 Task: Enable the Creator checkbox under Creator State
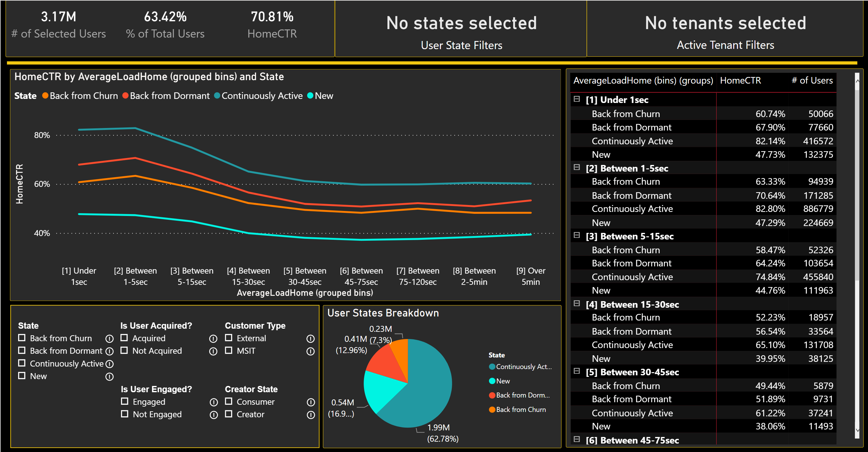point(229,414)
